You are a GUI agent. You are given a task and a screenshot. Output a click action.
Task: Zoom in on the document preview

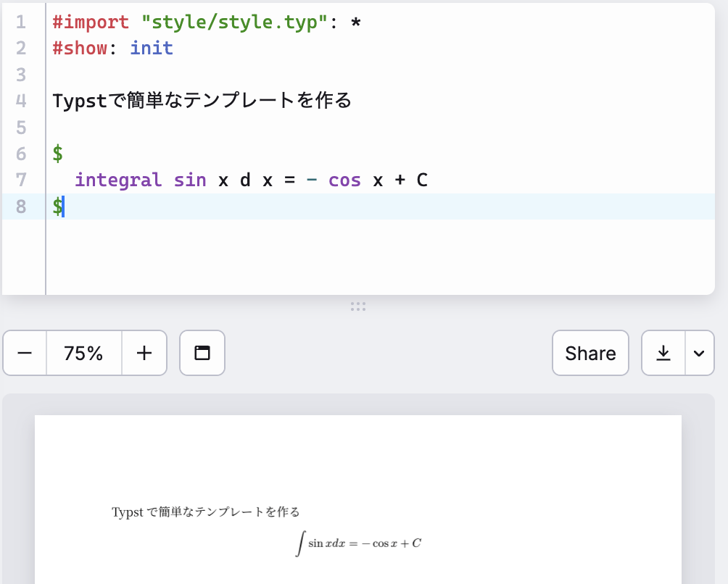[x=144, y=353]
